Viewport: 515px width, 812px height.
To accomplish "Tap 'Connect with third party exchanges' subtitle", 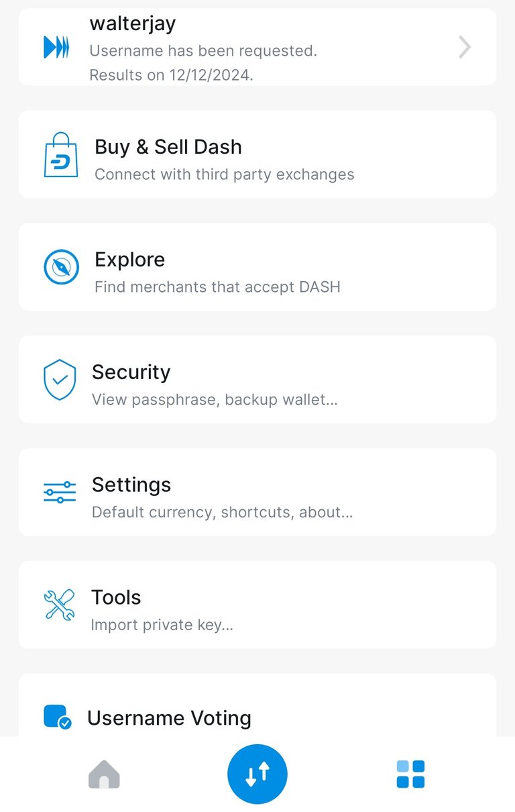I will click(225, 174).
